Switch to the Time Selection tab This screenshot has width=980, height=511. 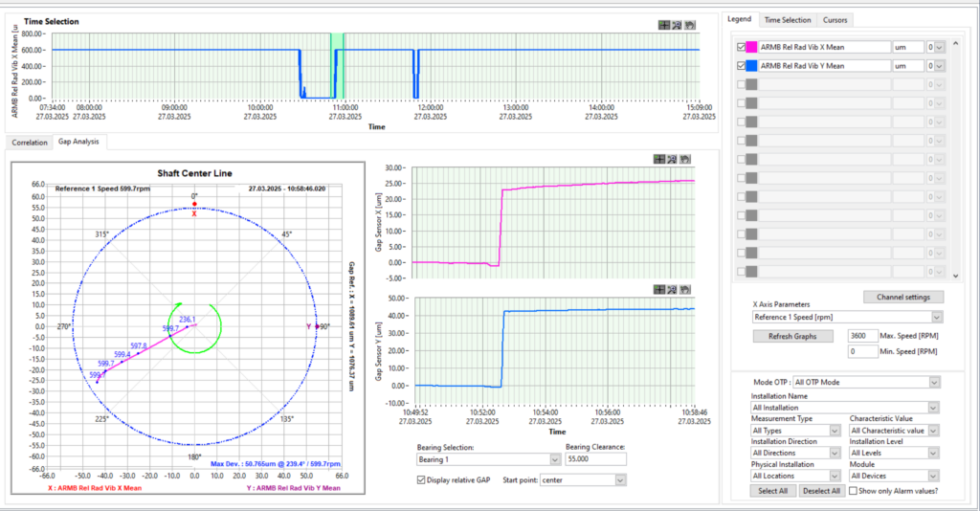pos(788,20)
